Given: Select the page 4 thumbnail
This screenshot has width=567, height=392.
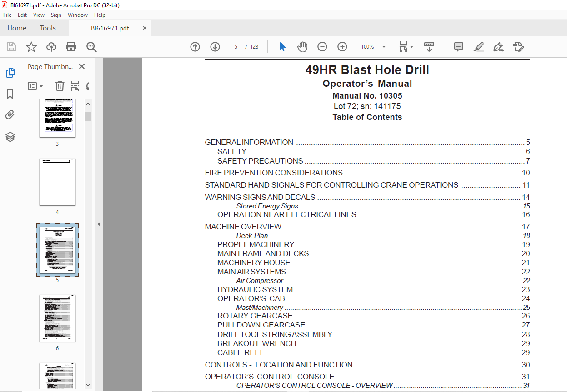Looking at the screenshot, I should pos(57,182).
